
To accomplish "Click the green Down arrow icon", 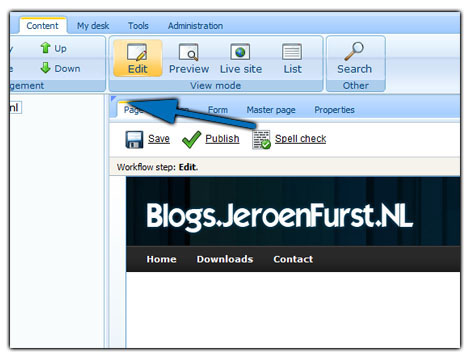I will coord(45,68).
